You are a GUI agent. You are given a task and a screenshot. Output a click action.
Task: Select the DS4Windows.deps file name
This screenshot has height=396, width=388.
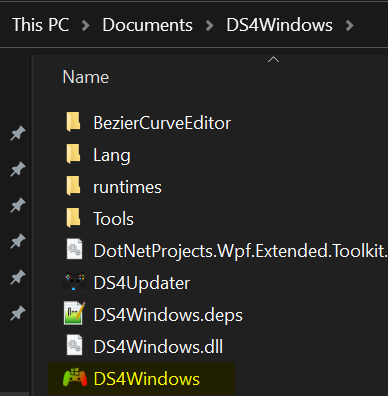tap(168, 315)
